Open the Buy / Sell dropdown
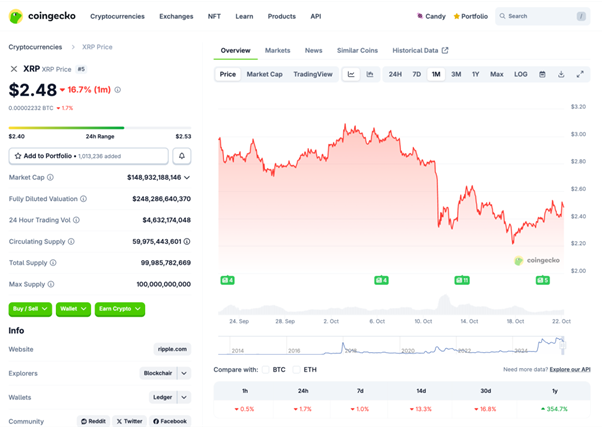 coord(30,309)
